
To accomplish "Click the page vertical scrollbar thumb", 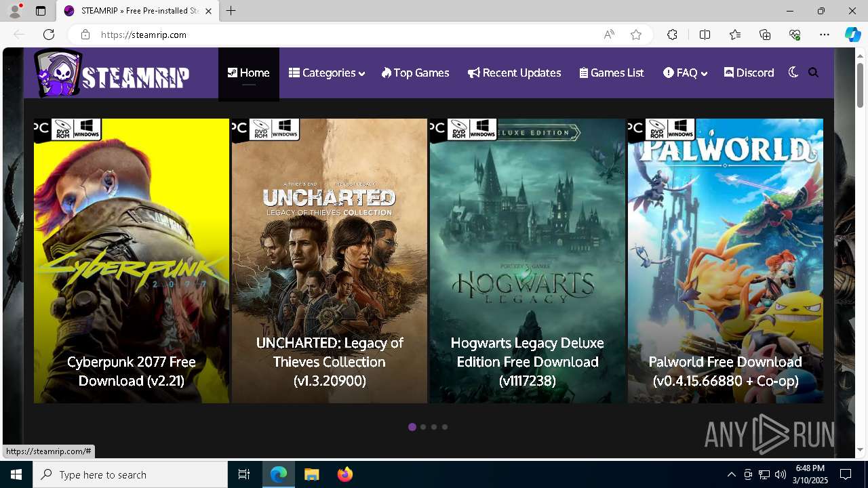I will point(860,85).
